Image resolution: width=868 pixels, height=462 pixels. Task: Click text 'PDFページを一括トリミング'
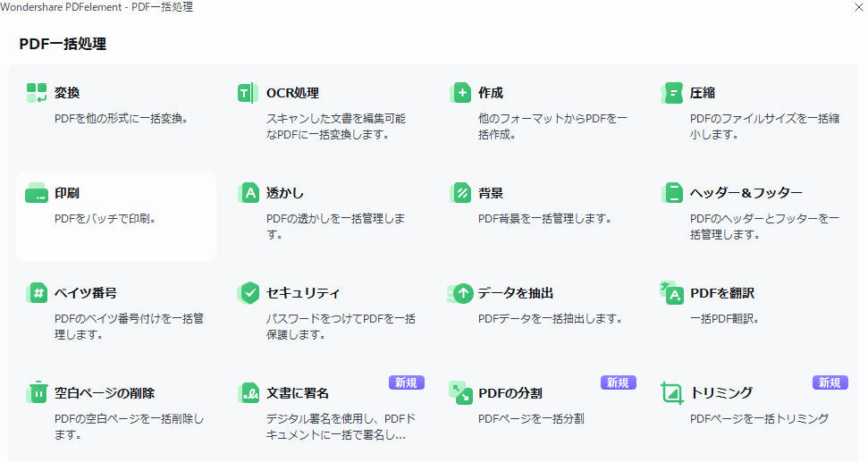760,419
